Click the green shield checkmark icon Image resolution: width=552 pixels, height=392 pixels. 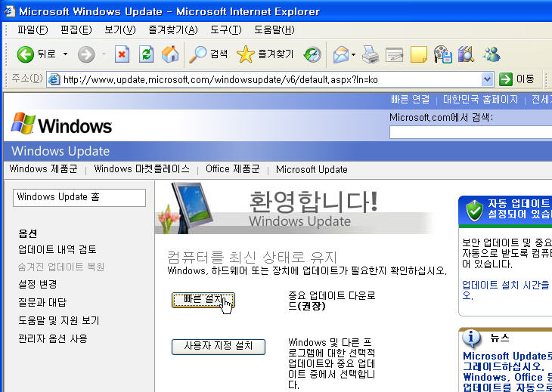point(474,210)
